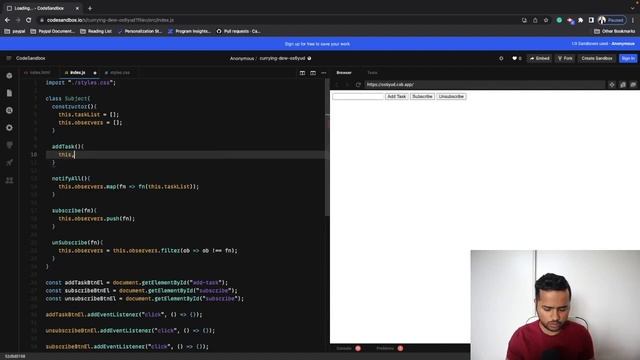Open the file explorer sidebar icon
640x360 pixels.
click(9, 93)
